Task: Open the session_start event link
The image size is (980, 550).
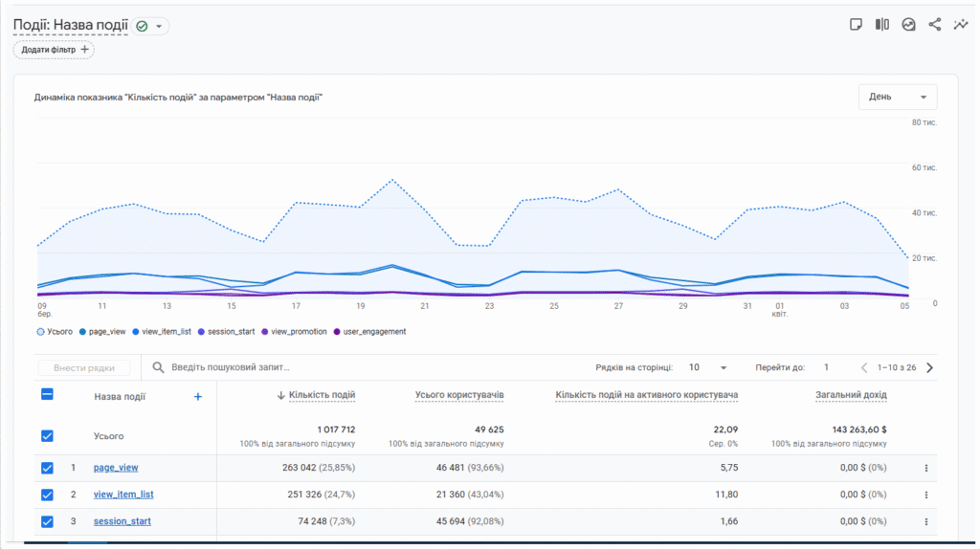Action: pos(122,521)
